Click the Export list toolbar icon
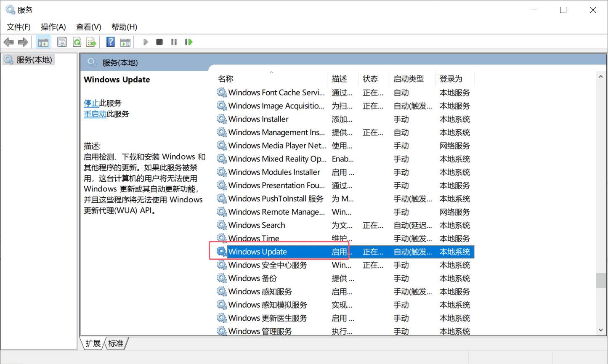This screenshot has width=608, height=364. coord(91,42)
